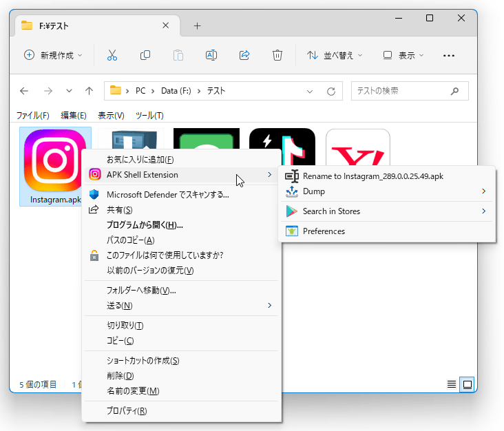Add a new tab with plus button

[198, 25]
